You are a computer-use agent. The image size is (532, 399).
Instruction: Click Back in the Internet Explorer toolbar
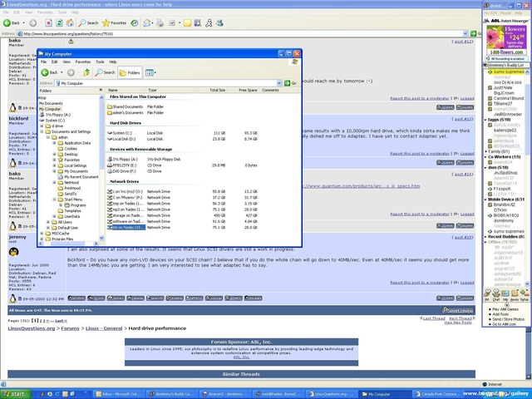(x=12, y=23)
